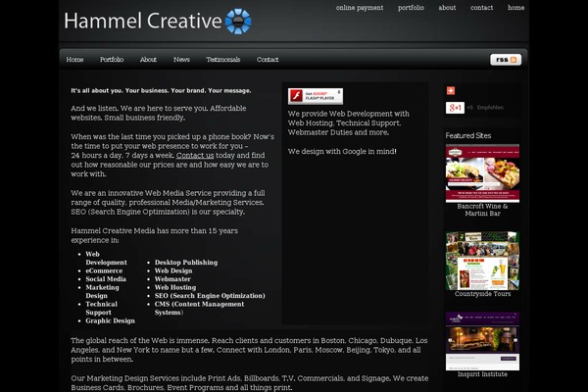Open the RSS feed button
Image resolution: width=588 pixels, height=392 pixels.
tap(506, 59)
